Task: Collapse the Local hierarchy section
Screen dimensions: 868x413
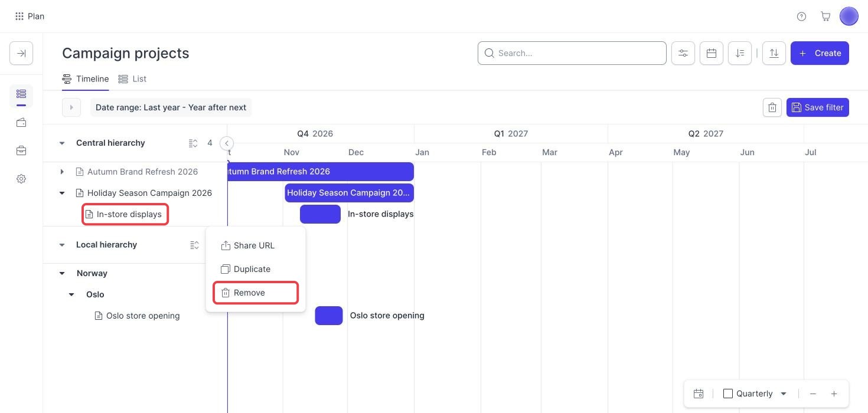Action: pyautogui.click(x=62, y=245)
